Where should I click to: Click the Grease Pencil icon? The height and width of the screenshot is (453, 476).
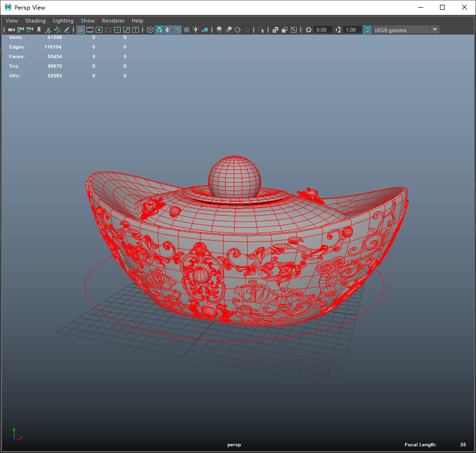coord(66,30)
